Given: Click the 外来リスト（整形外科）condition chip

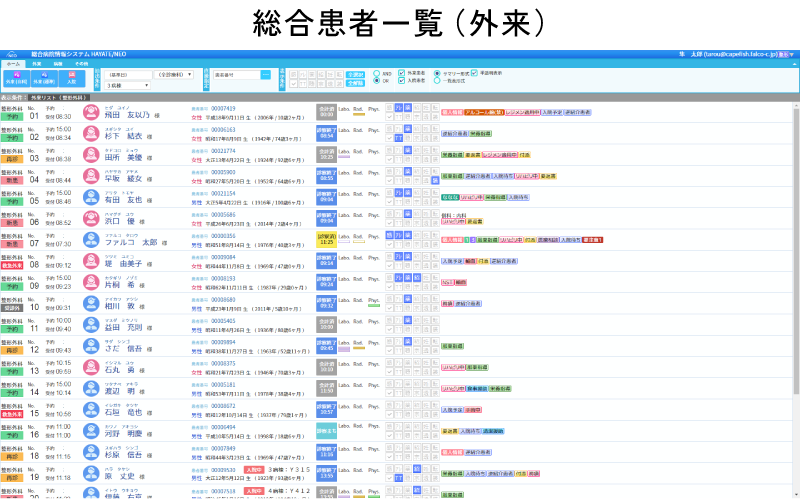Looking at the screenshot, I should [59, 97].
